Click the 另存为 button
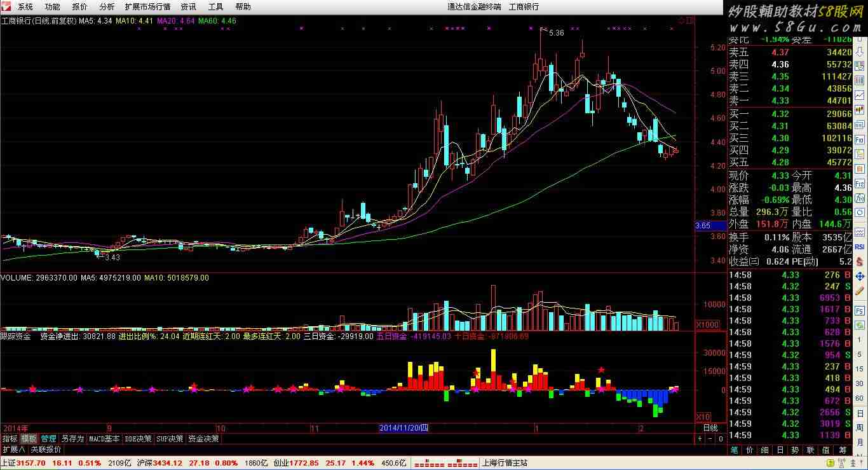 [72, 439]
